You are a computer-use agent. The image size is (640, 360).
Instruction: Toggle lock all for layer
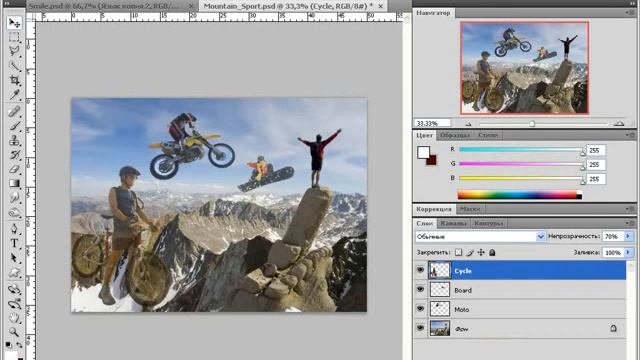click(492, 253)
